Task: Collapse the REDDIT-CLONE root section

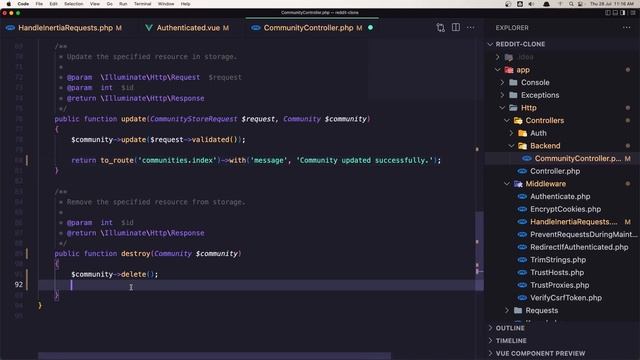Action: coord(491,44)
